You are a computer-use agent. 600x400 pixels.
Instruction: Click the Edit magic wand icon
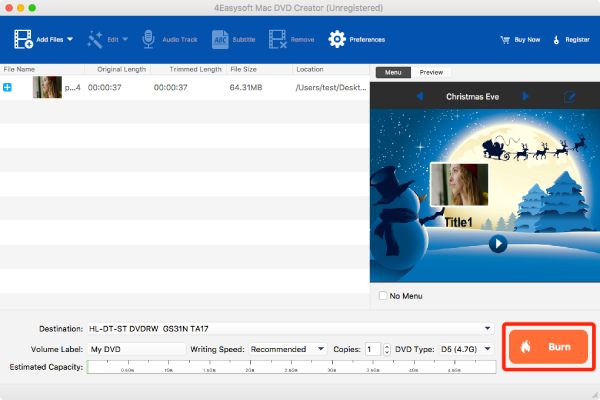(x=95, y=39)
